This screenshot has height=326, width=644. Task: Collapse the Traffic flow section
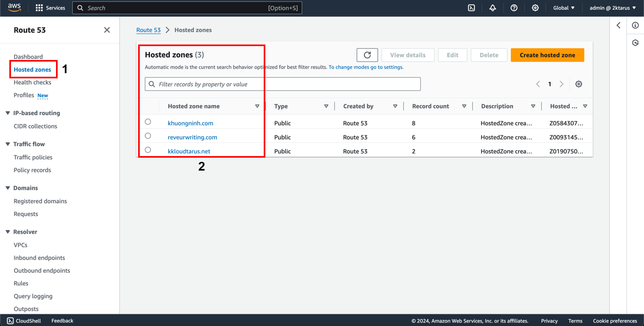click(x=8, y=144)
